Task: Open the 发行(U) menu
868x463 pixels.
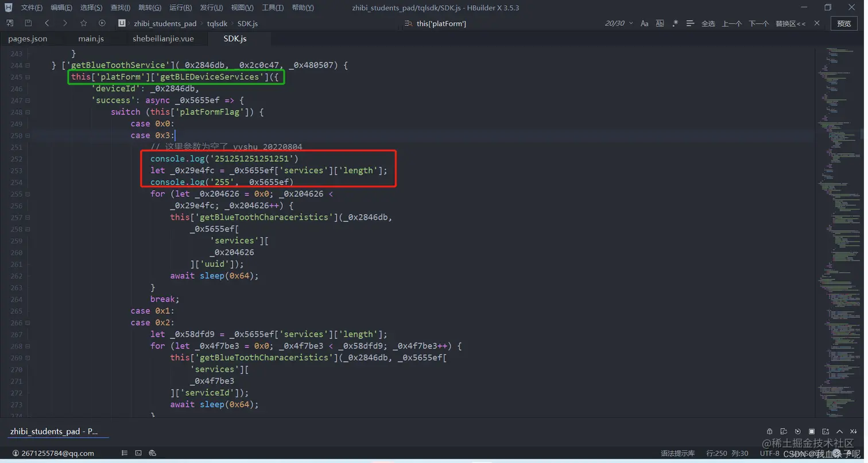Action: (x=211, y=7)
